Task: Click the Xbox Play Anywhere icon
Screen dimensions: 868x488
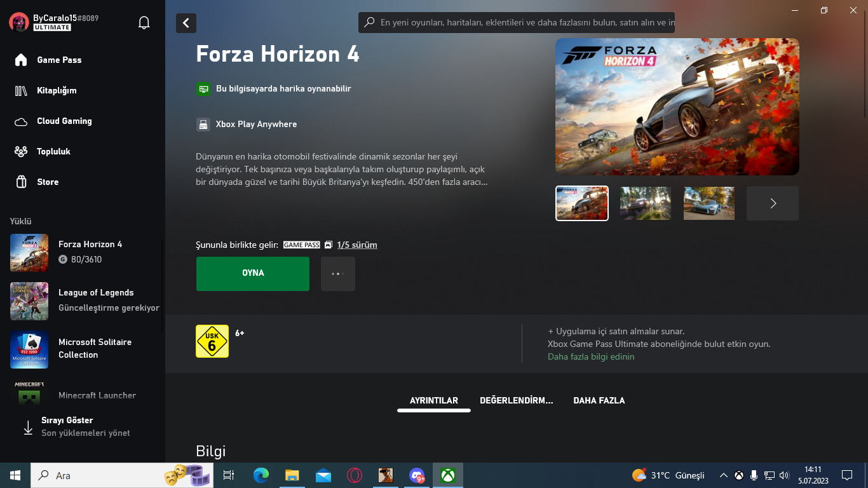Action: pos(203,125)
